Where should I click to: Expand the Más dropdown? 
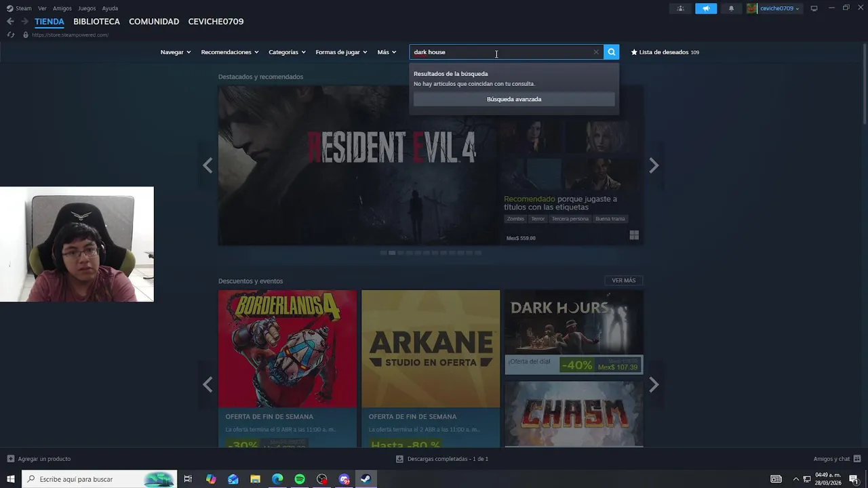(x=387, y=52)
